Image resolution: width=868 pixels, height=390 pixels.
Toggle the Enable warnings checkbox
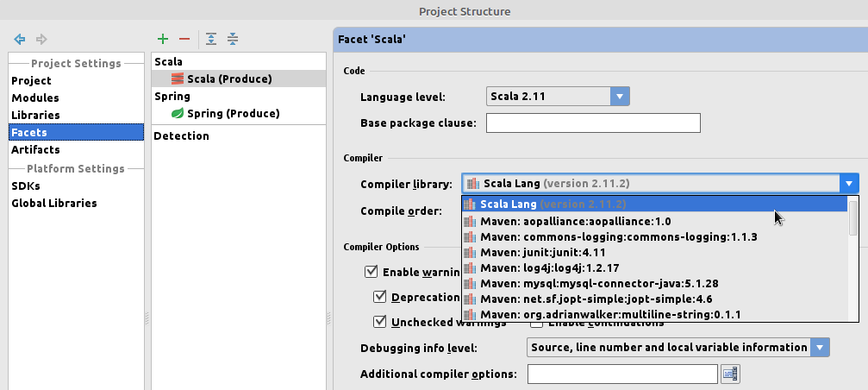pyautogui.click(x=372, y=272)
